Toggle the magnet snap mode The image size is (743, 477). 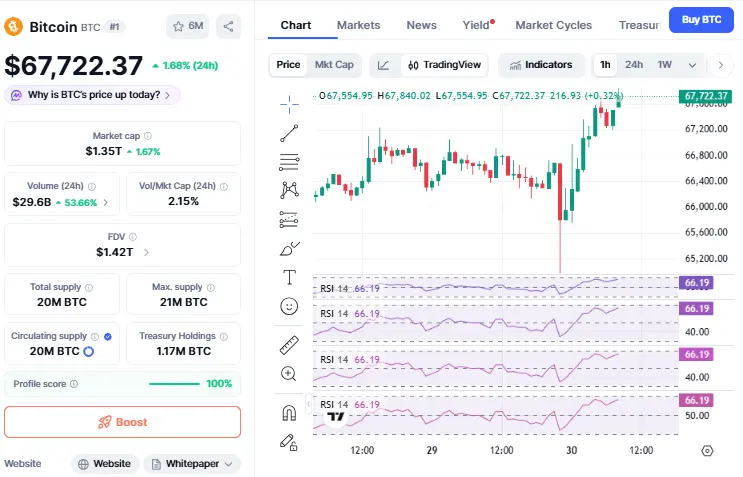289,413
